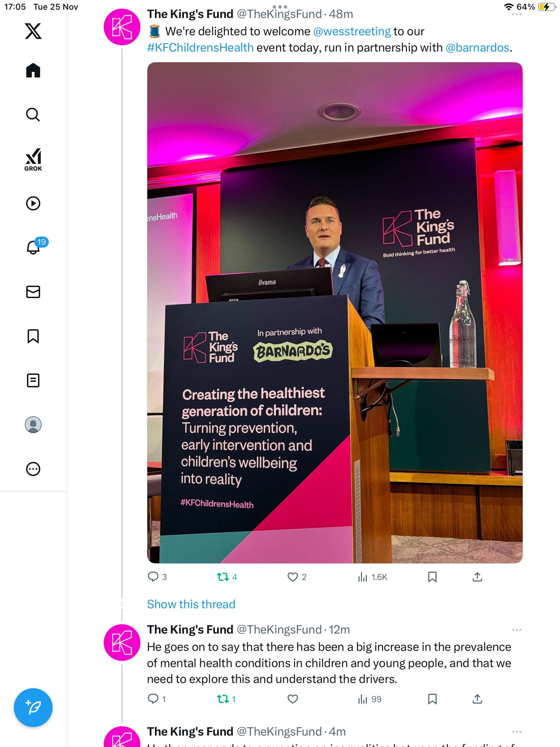Like the 48m King's Fund post

293,577
